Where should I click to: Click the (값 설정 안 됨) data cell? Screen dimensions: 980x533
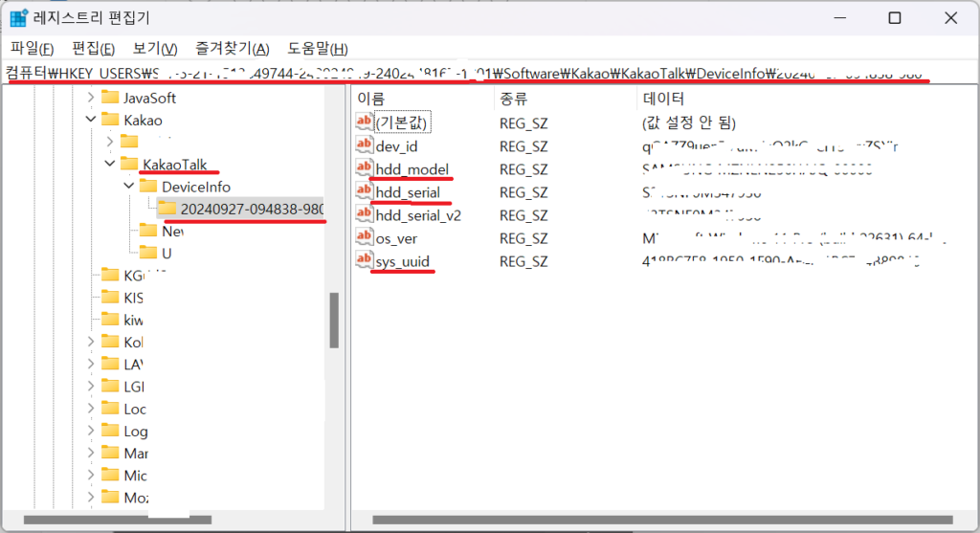point(688,122)
